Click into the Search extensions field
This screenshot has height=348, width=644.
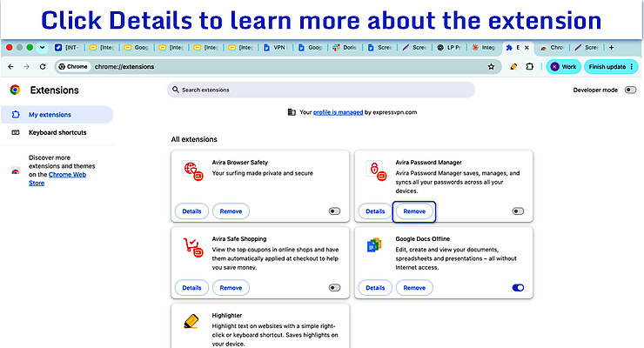pyautogui.click(x=321, y=90)
